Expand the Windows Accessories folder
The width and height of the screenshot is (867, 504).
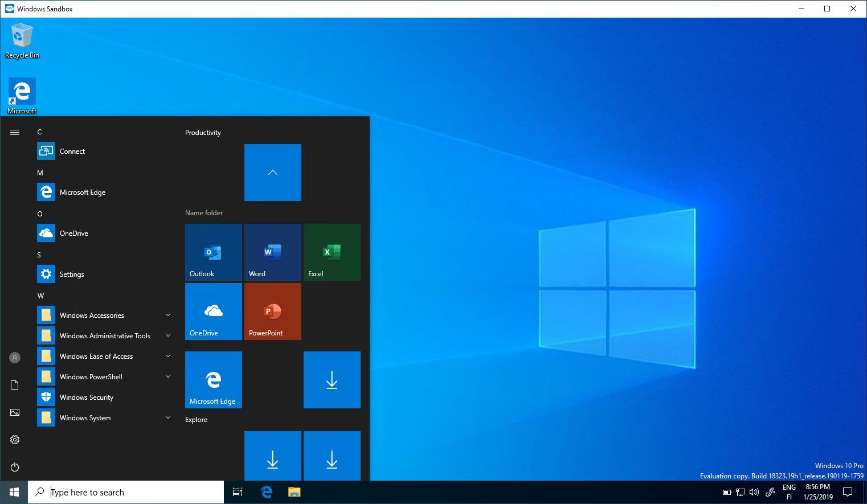pyautogui.click(x=104, y=315)
